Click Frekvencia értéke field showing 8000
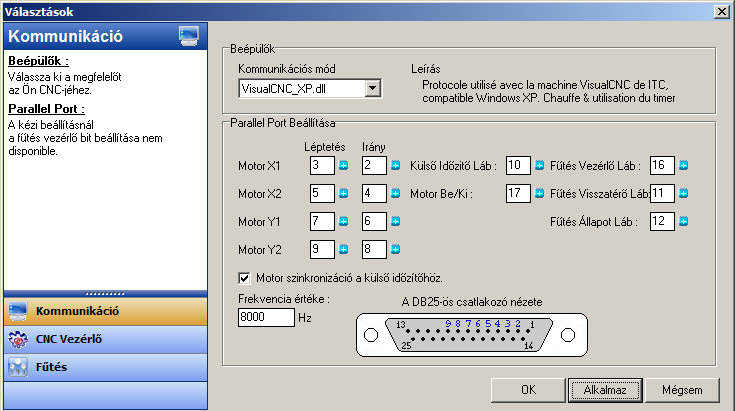Screen dimensions: 735x411 (x=266, y=317)
